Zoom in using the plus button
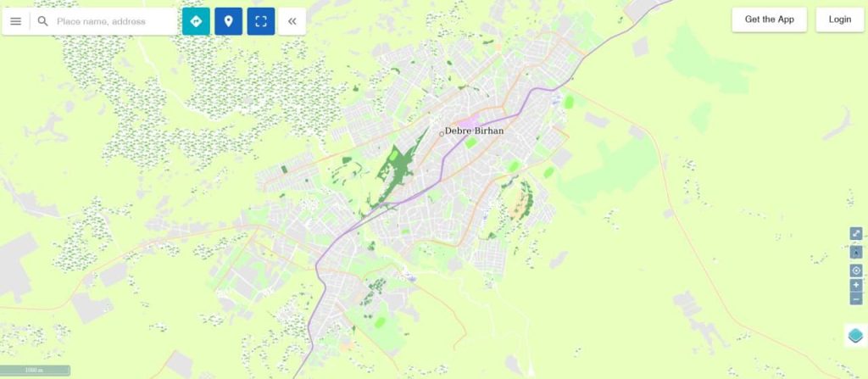This screenshot has height=379, width=868. [856, 285]
